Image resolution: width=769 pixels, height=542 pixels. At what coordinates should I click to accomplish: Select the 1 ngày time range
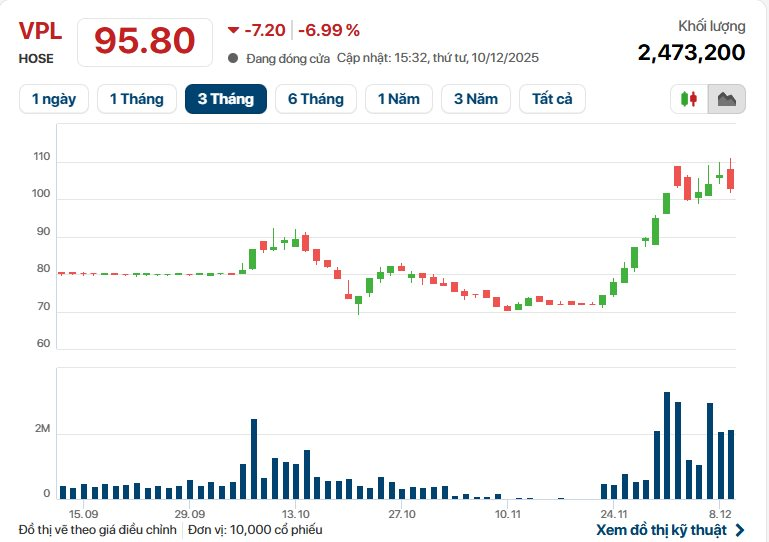(54, 99)
